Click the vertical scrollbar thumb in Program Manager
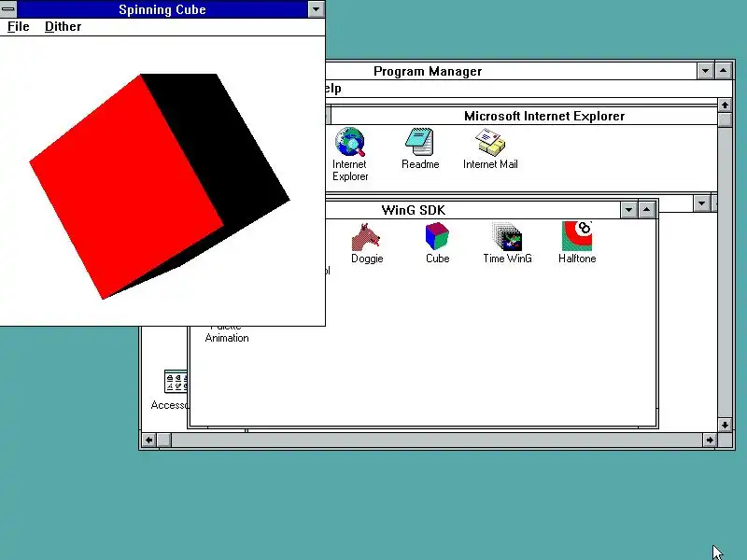Image resolution: width=747 pixels, height=560 pixels. (x=725, y=119)
